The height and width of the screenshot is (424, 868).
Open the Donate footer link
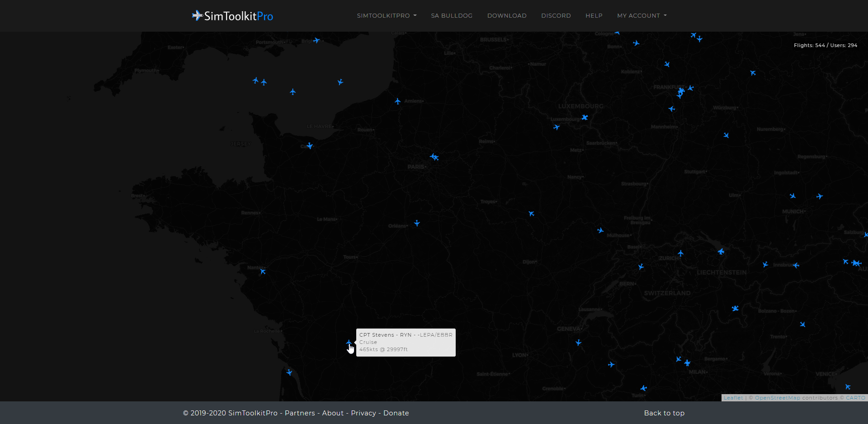(396, 413)
